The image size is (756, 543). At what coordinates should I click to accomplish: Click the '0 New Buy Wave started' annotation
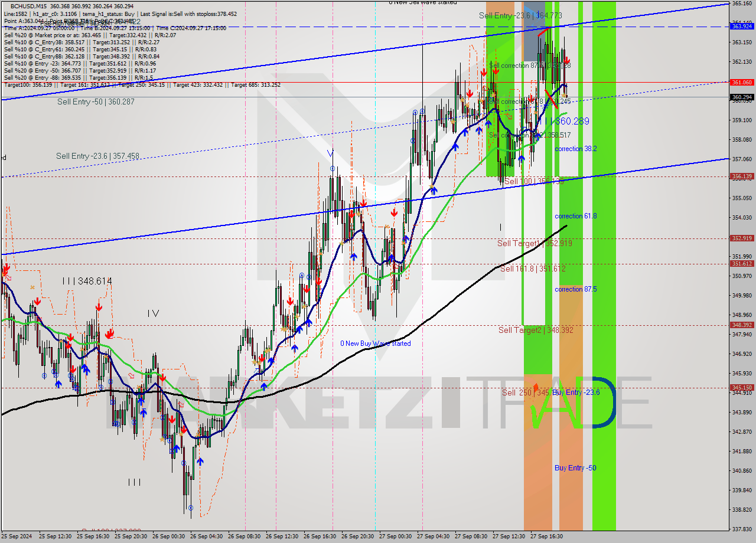pos(376,343)
